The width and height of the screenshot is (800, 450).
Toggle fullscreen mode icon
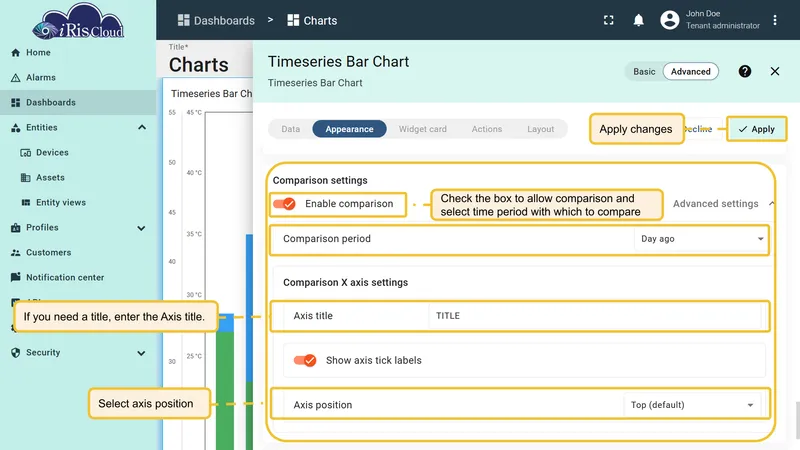(608, 20)
